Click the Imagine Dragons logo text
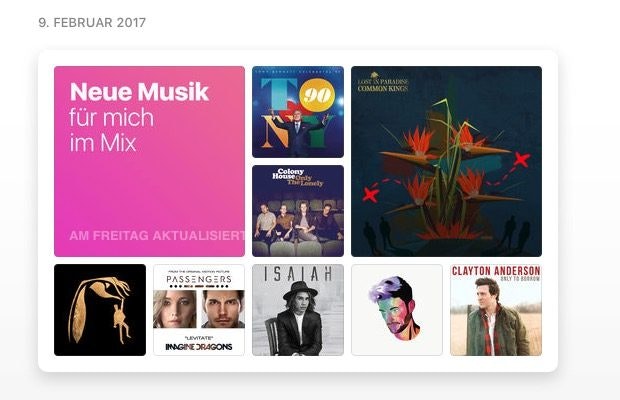Screen dimensions: 620x400 tap(199, 347)
